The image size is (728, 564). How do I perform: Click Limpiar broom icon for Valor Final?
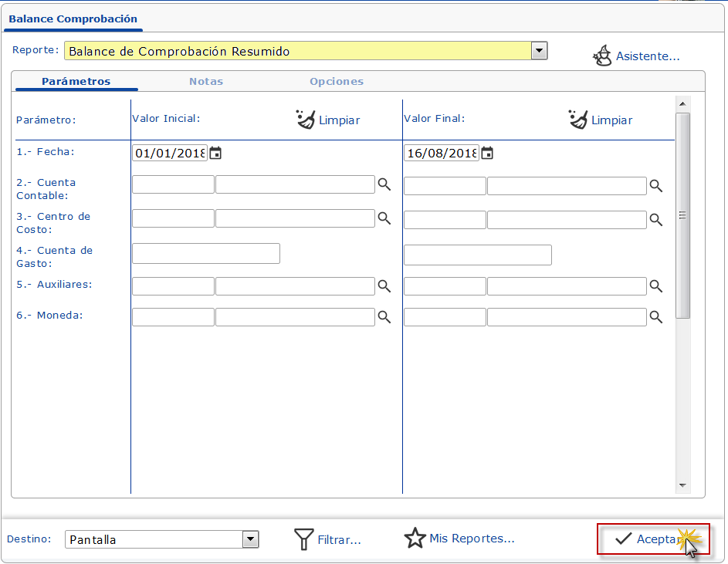[577, 120]
